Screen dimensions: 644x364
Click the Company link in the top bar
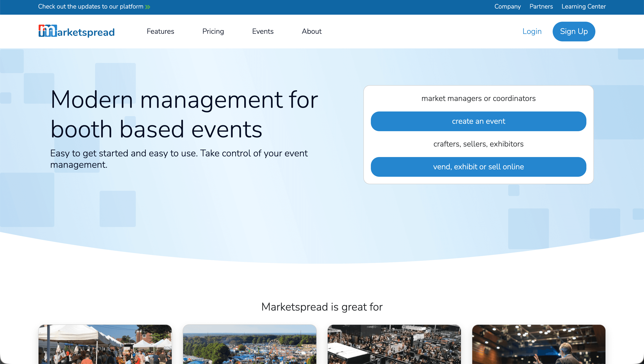coord(508,7)
